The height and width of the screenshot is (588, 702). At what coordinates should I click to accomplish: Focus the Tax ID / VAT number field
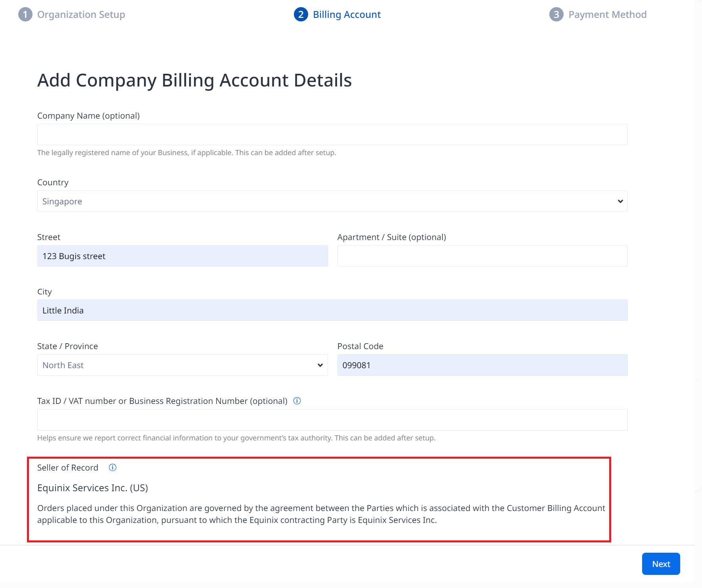click(x=332, y=420)
